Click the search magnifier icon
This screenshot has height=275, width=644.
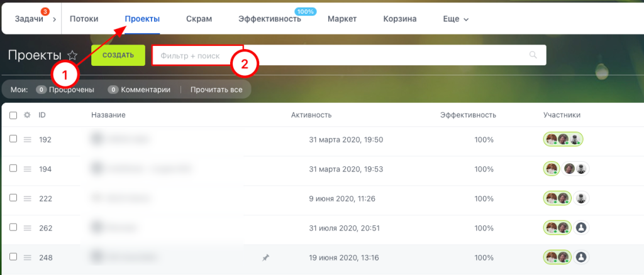[533, 55]
